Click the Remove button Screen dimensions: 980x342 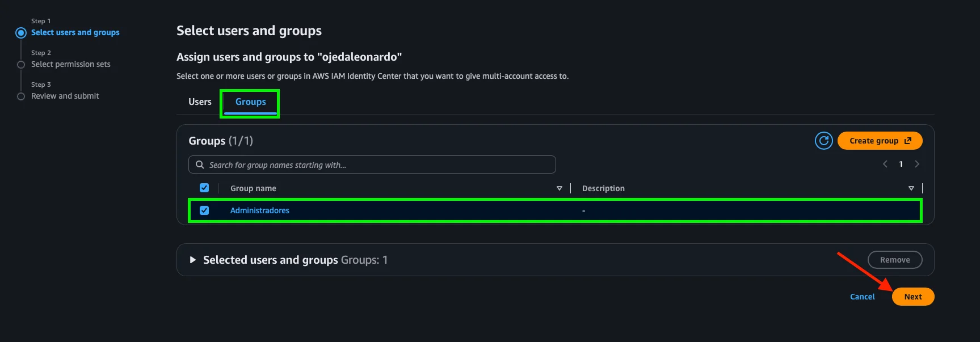point(895,260)
